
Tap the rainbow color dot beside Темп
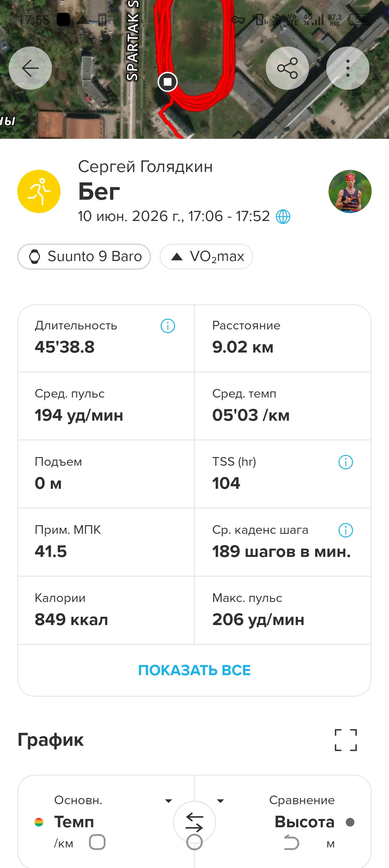click(39, 822)
